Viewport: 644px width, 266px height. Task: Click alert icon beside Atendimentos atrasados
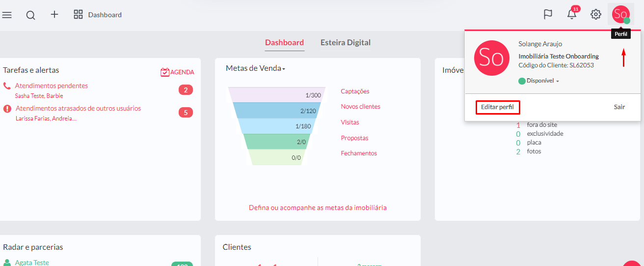[x=7, y=109]
